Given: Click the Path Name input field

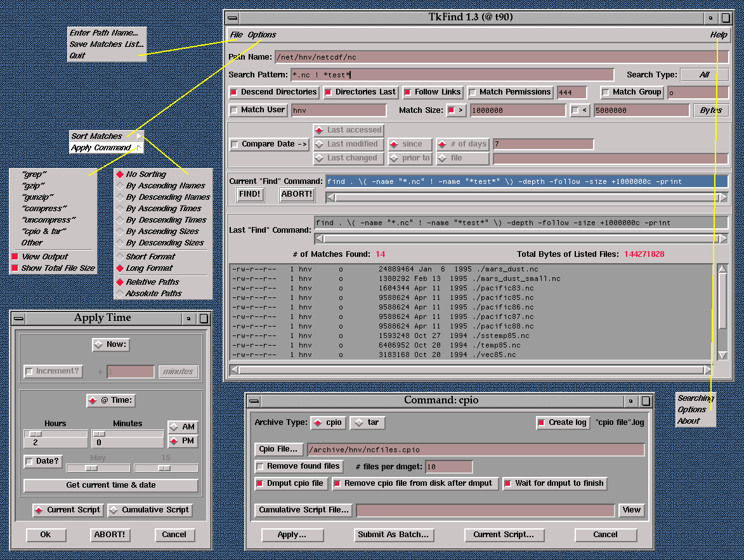Looking at the screenshot, I should pos(501,57).
